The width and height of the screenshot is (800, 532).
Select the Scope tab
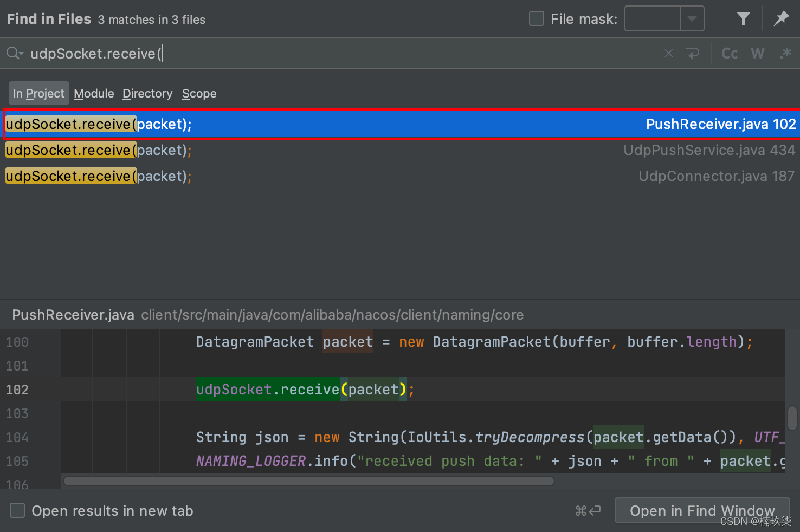[199, 94]
